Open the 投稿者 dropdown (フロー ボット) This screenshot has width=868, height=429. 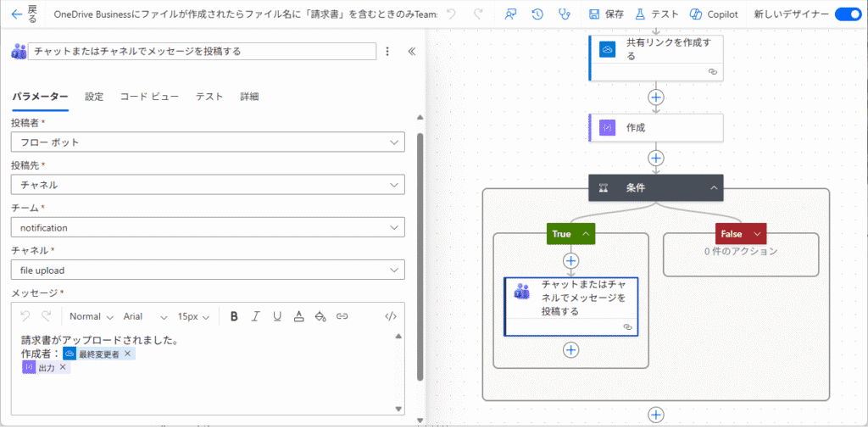208,142
